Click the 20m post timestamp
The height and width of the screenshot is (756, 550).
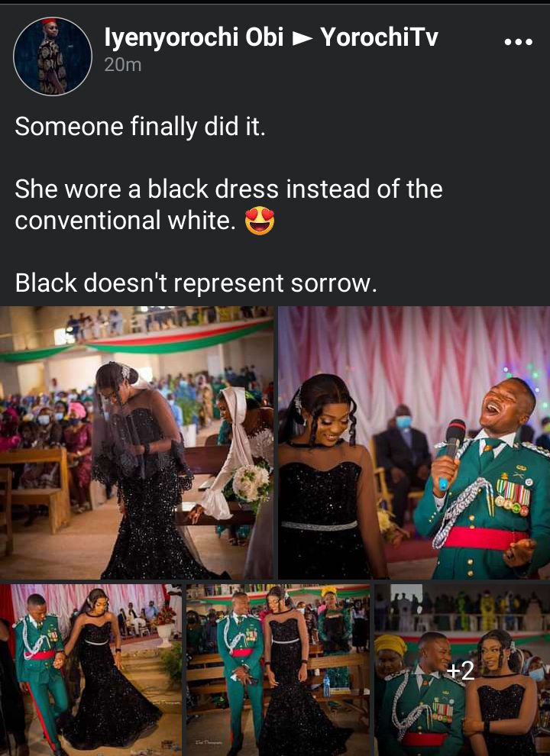click(x=122, y=65)
